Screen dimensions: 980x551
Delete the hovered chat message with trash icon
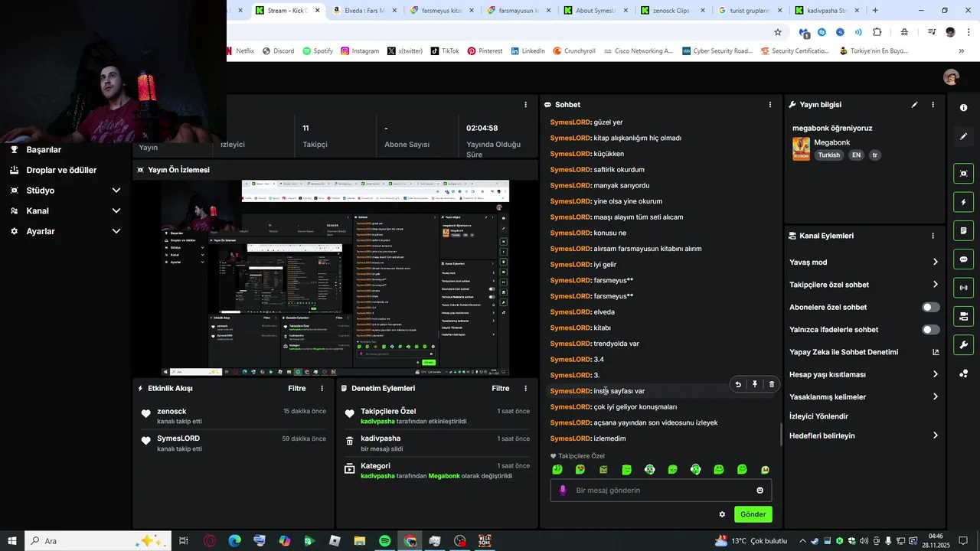[771, 384]
